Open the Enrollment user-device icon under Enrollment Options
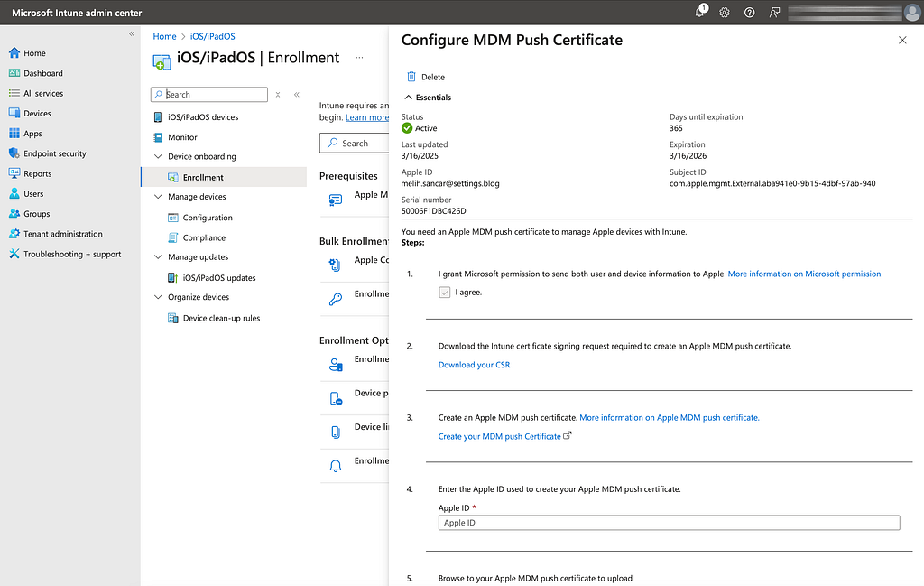 click(x=336, y=365)
